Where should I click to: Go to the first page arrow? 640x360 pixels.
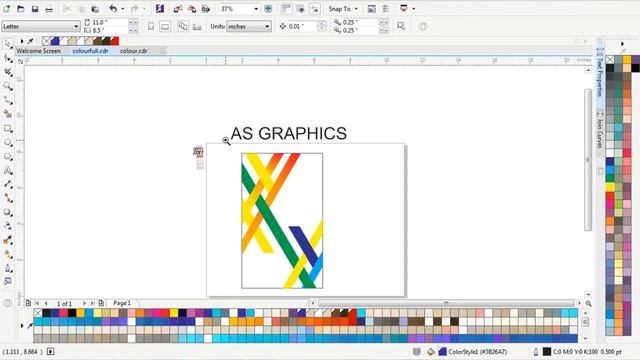pos(37,303)
